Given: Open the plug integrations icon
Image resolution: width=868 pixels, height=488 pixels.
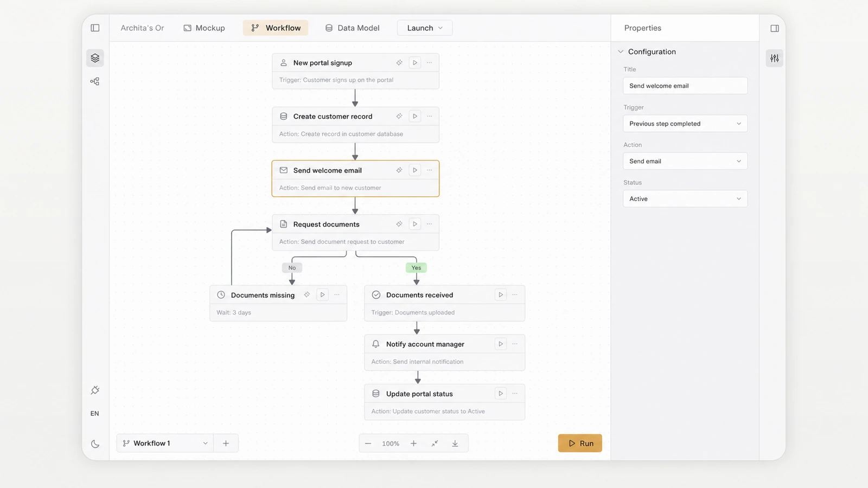Looking at the screenshot, I should pyautogui.click(x=95, y=390).
